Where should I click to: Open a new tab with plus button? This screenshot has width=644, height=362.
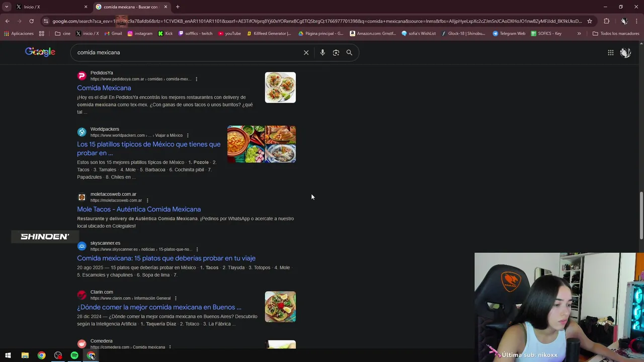tap(178, 7)
